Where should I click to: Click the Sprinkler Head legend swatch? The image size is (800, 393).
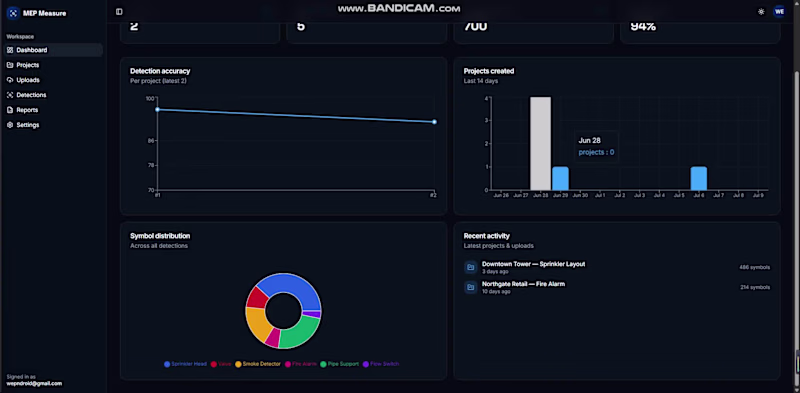tap(167, 364)
